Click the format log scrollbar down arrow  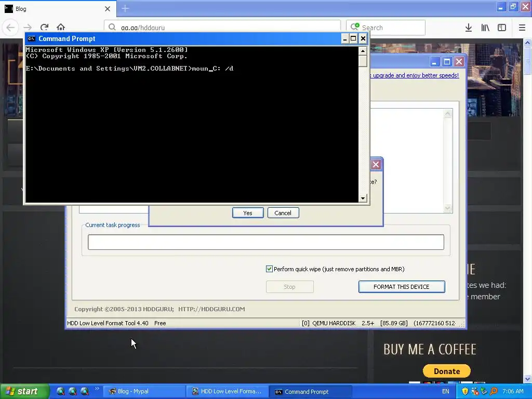pyautogui.click(x=447, y=208)
